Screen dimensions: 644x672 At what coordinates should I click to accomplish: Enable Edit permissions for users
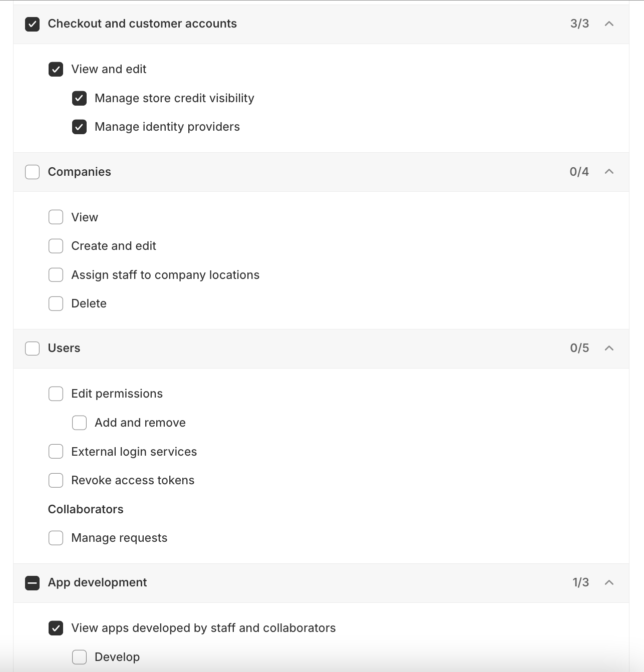click(x=56, y=394)
